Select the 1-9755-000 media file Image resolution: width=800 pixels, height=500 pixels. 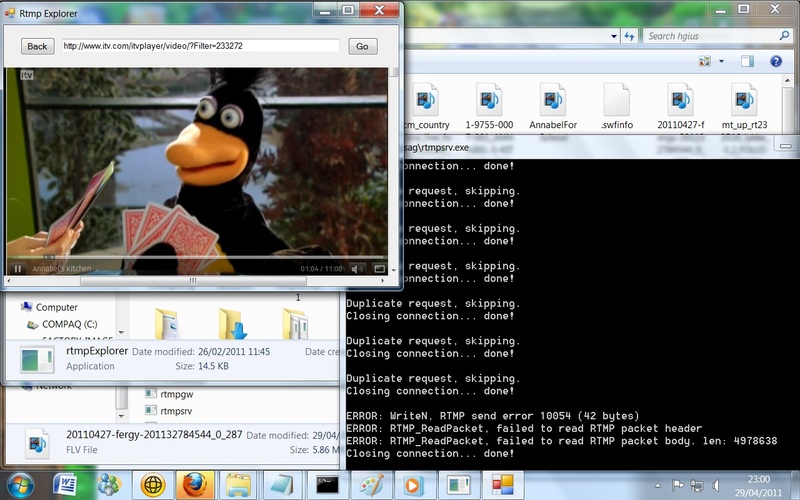click(x=489, y=107)
